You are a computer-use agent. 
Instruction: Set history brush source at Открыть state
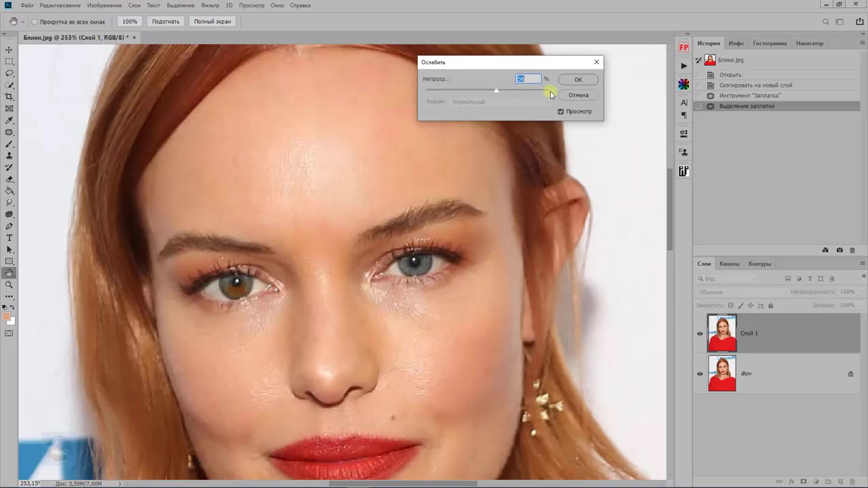tap(699, 75)
